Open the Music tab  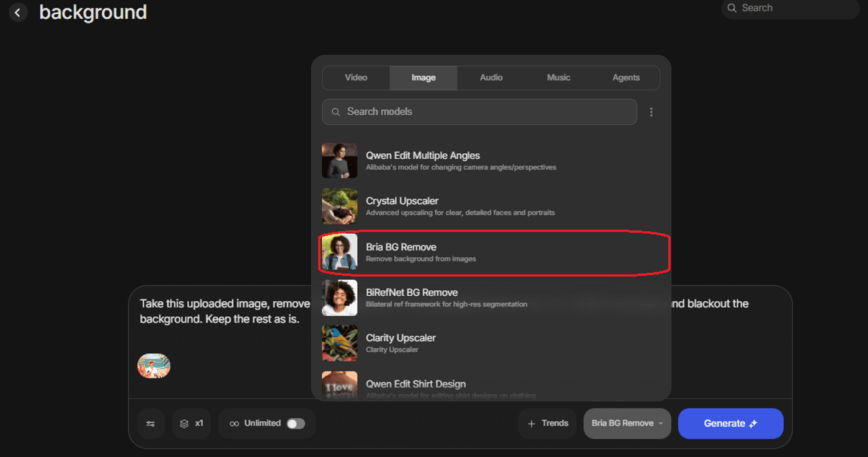click(x=559, y=78)
